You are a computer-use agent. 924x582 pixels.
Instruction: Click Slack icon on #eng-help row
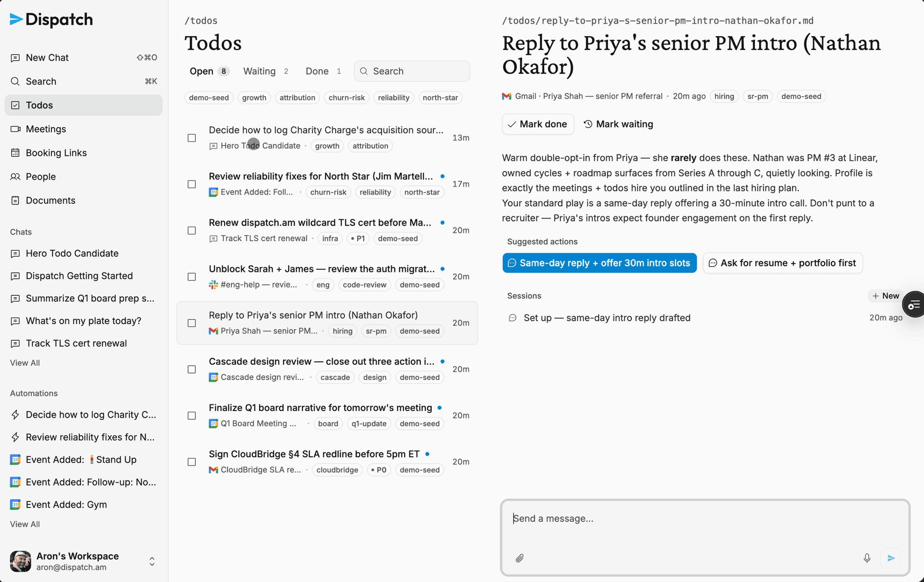click(x=213, y=285)
